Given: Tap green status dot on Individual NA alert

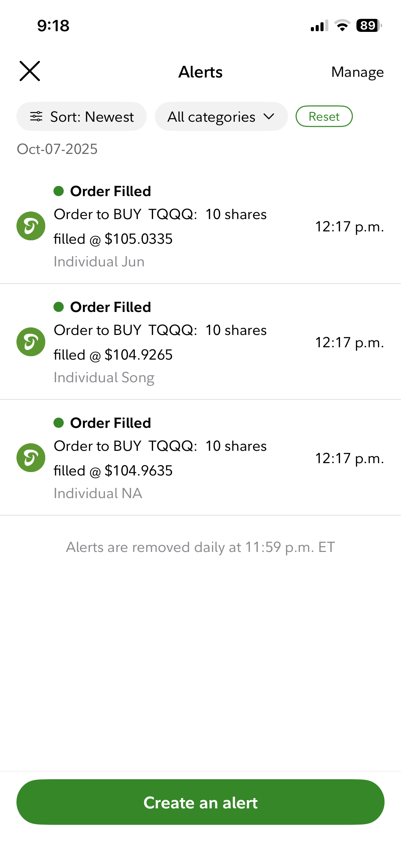Looking at the screenshot, I should [59, 423].
